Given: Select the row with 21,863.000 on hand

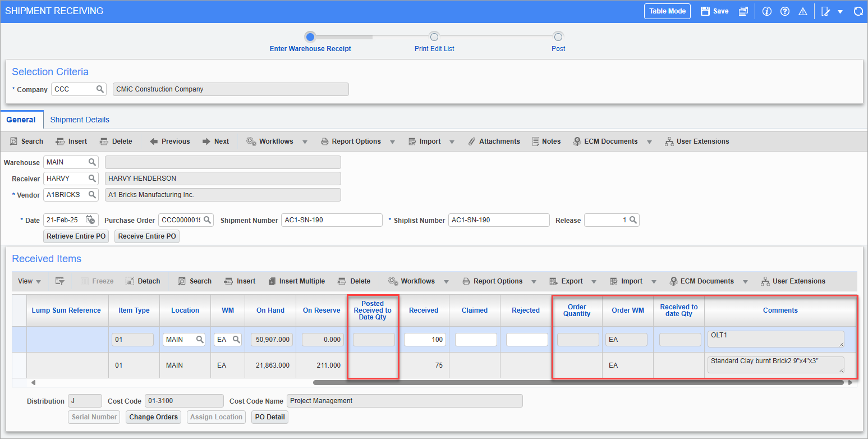Looking at the screenshot, I should 435,365.
